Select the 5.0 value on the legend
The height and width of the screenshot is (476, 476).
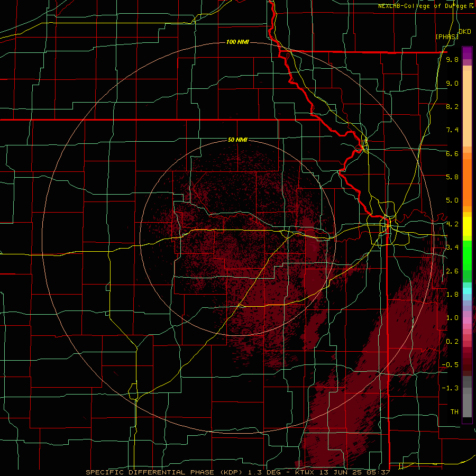[x=452, y=200]
